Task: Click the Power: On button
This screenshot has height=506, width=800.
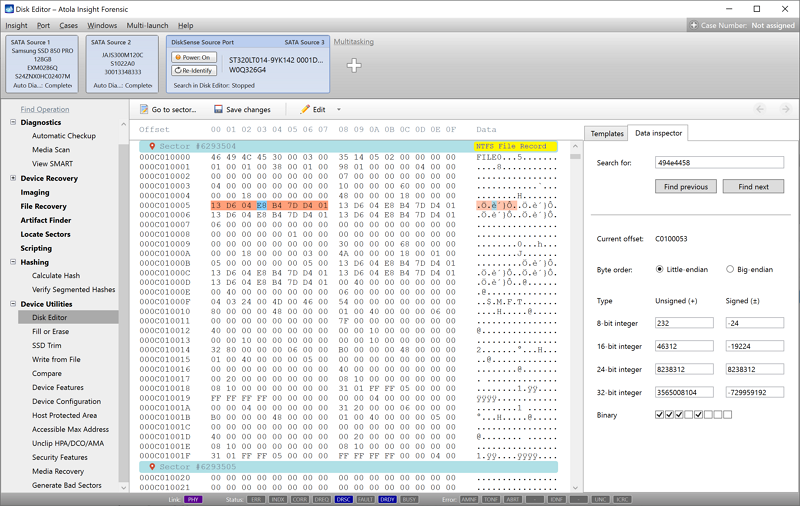Action: [194, 57]
